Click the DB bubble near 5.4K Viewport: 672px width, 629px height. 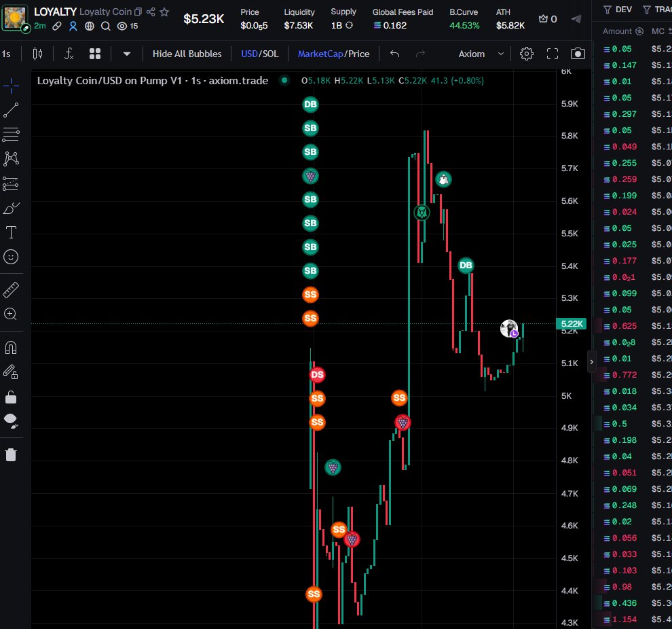click(466, 266)
